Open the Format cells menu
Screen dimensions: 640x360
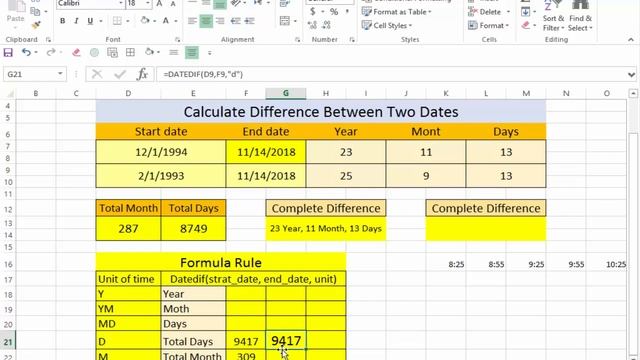(x=489, y=25)
